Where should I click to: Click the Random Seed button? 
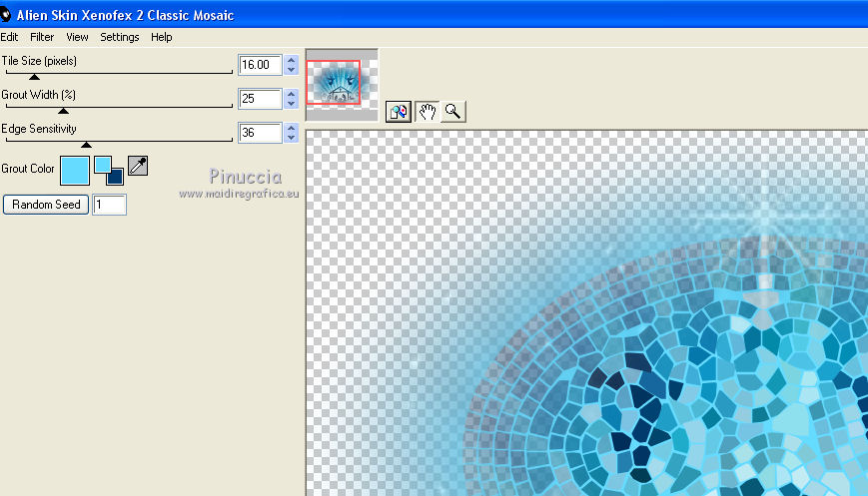point(46,205)
